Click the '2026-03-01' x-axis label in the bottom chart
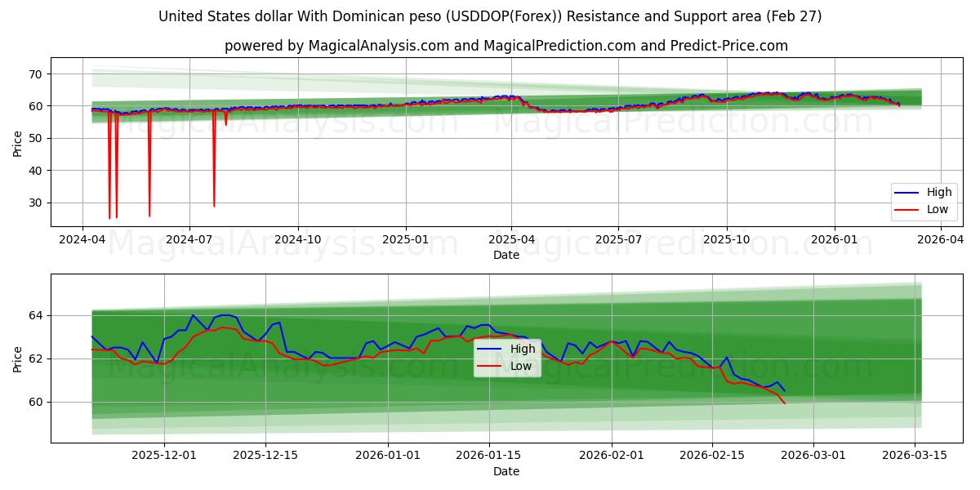 click(x=813, y=456)
